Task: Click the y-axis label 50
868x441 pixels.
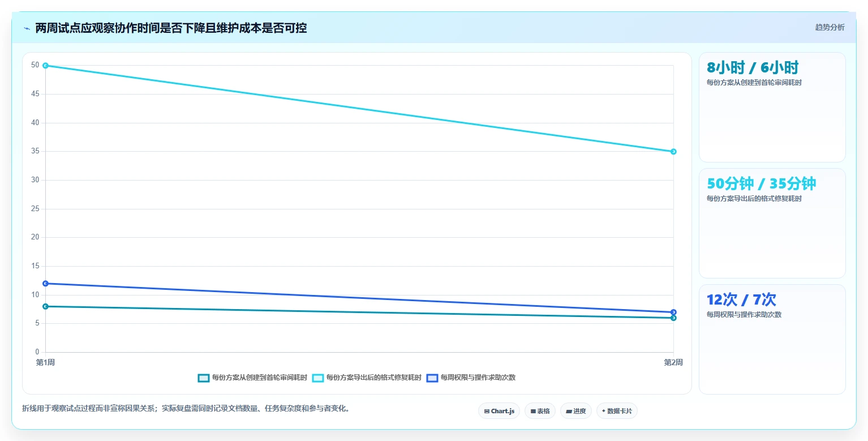Action: click(35, 65)
